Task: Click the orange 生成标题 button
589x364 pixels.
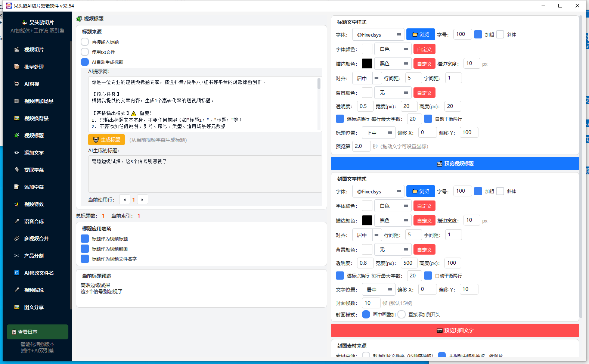Action: [106, 140]
